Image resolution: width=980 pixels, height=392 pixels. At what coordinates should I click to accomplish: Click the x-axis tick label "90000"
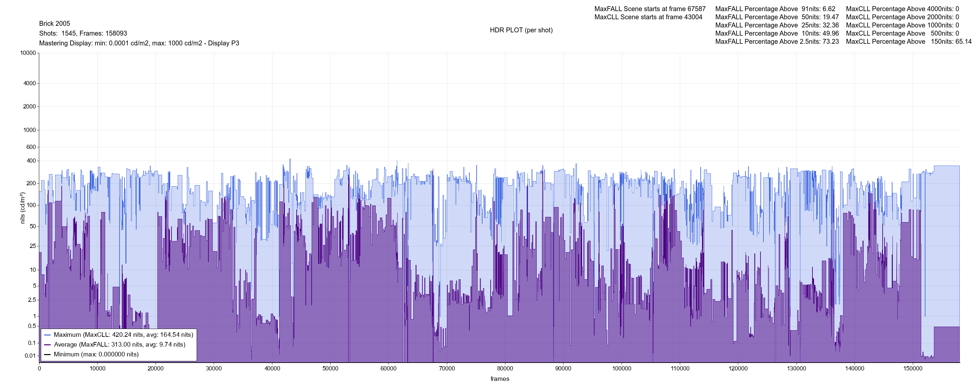click(563, 368)
